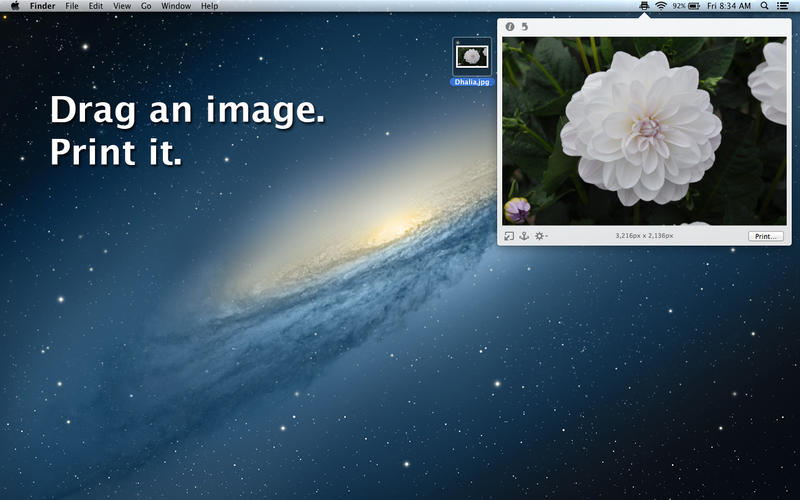800x500 pixels.
Task: Open Notification Center list icon
Action: click(782, 6)
